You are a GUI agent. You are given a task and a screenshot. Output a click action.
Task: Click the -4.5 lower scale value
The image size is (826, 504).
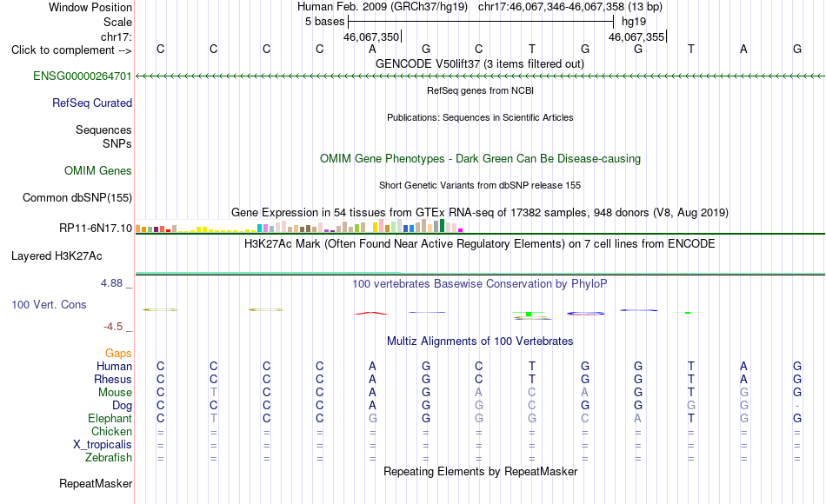[x=113, y=327]
